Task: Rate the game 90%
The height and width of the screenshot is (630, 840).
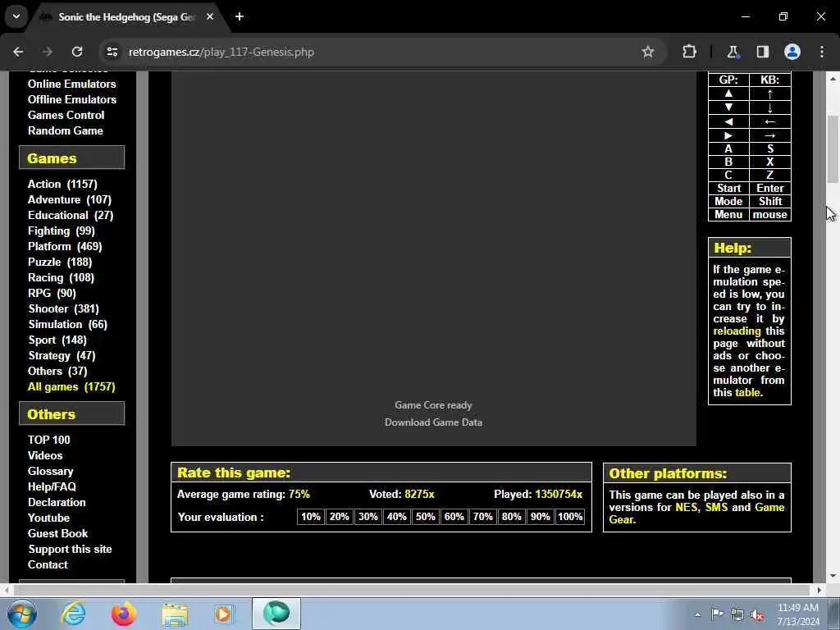Action: tap(540, 517)
